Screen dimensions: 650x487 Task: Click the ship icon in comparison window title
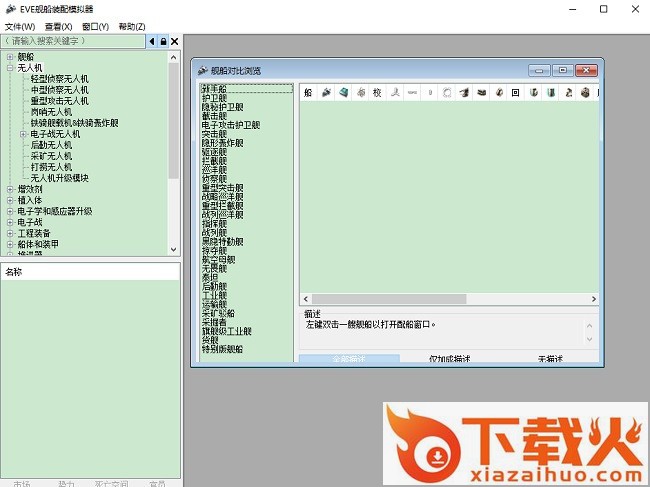click(x=203, y=71)
